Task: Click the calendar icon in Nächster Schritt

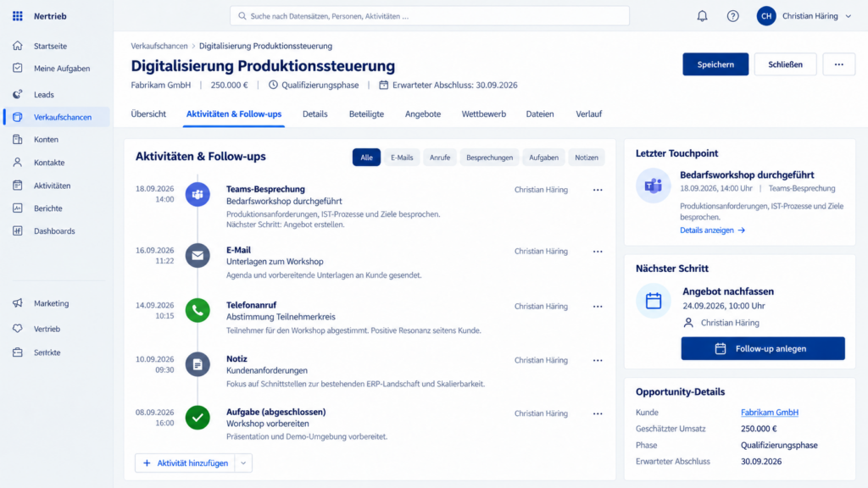Action: (x=654, y=301)
